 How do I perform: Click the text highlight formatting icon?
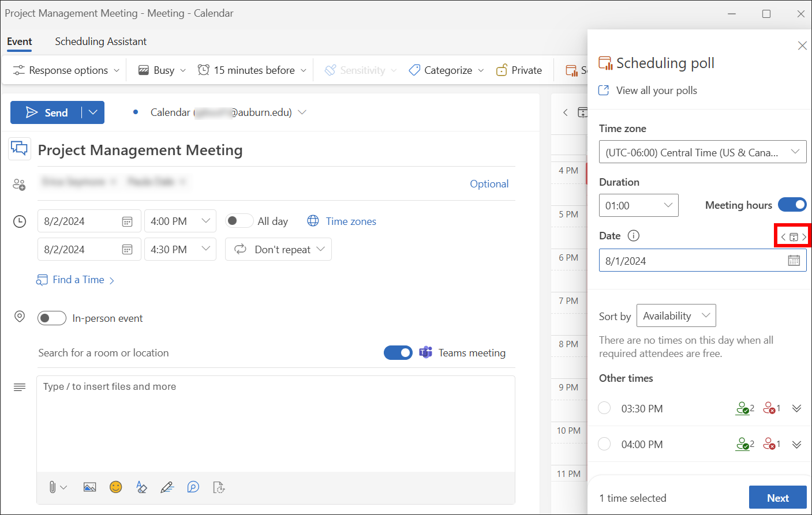pos(141,487)
